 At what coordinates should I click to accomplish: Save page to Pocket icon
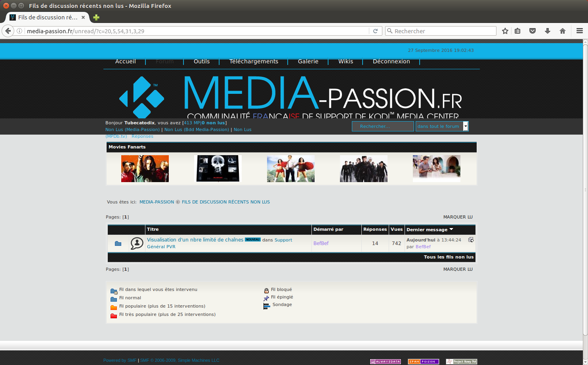pos(533,31)
